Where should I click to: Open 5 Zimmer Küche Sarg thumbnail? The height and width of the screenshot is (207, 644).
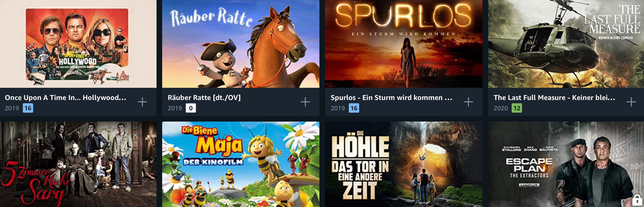pos(78,164)
